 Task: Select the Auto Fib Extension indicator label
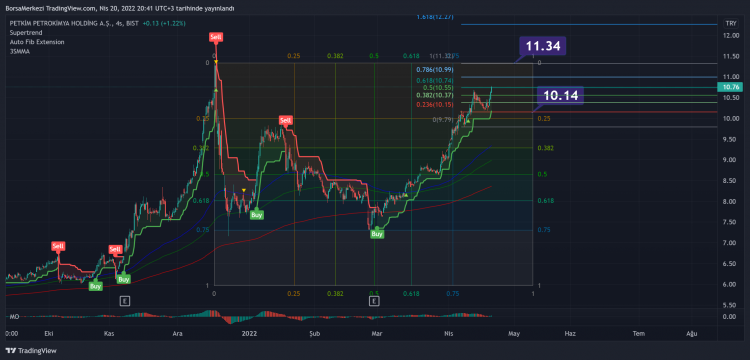[x=37, y=42]
